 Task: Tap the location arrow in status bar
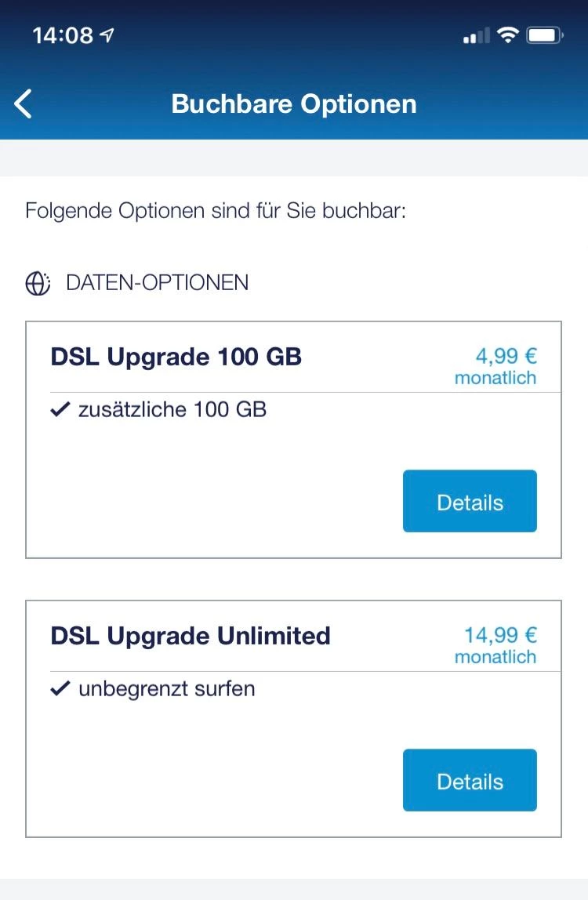tap(107, 35)
